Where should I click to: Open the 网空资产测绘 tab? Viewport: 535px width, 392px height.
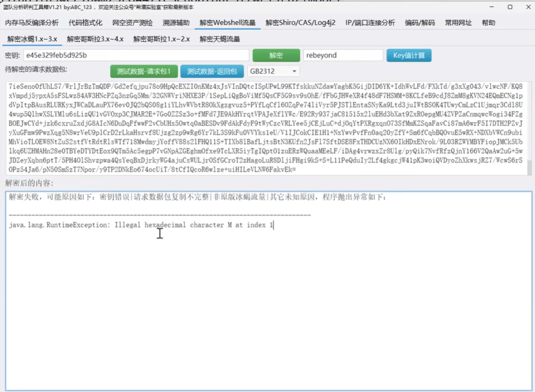tap(132, 23)
